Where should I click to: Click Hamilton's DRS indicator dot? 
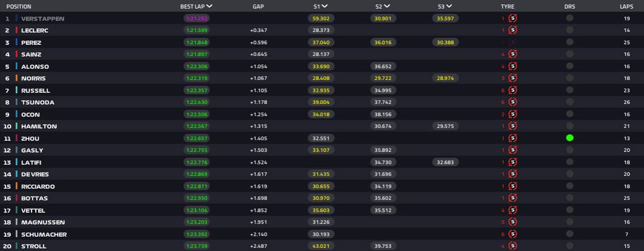pyautogui.click(x=569, y=126)
